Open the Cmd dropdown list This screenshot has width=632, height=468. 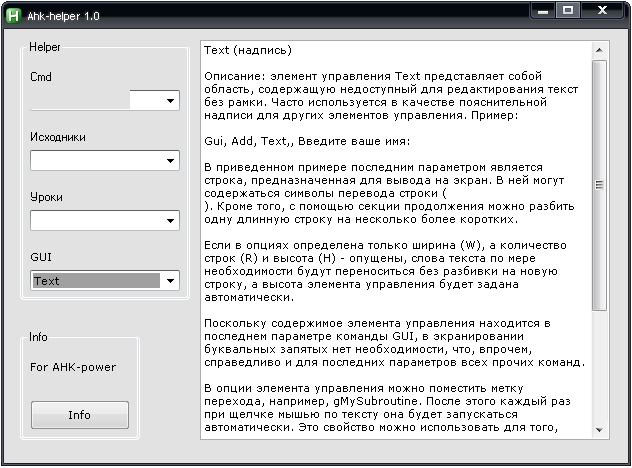[170, 100]
